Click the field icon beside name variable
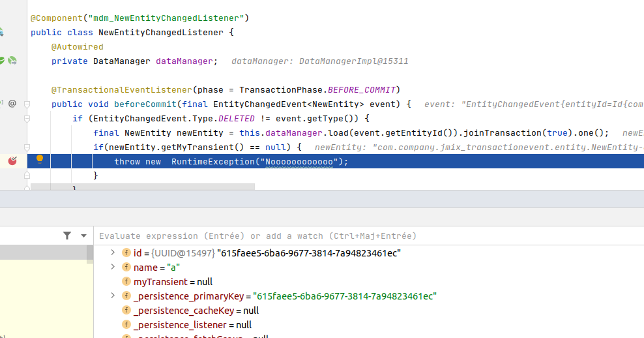Viewport: 644px width, 338px height. coord(126,268)
